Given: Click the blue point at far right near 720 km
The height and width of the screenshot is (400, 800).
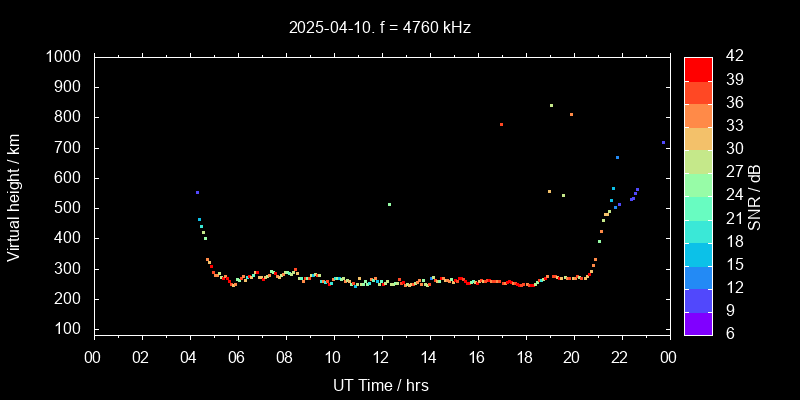Looking at the screenshot, I should (x=663, y=142).
